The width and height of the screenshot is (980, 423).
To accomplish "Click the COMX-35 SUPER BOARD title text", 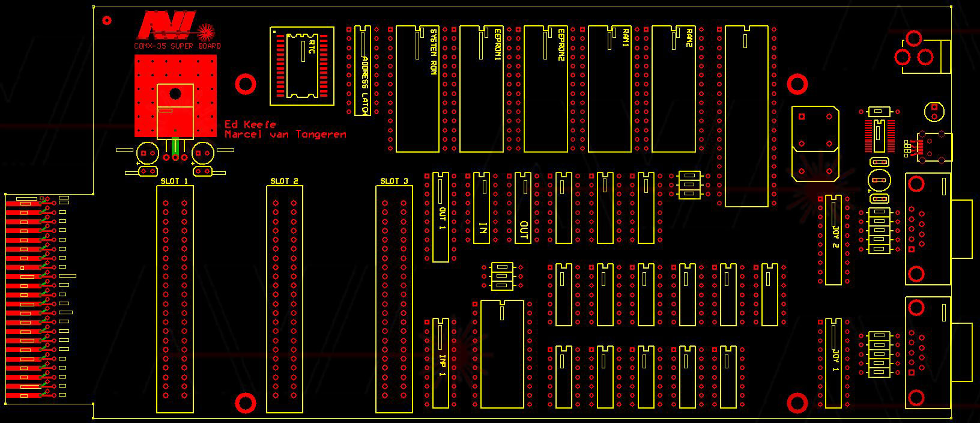I will [x=177, y=46].
